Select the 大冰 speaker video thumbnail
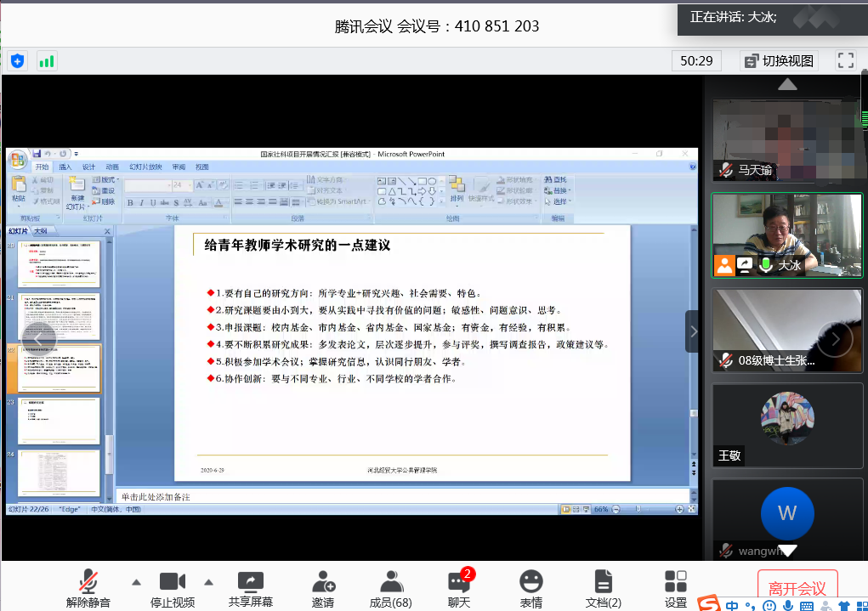Screen dimensions: 868x611 [787, 235]
